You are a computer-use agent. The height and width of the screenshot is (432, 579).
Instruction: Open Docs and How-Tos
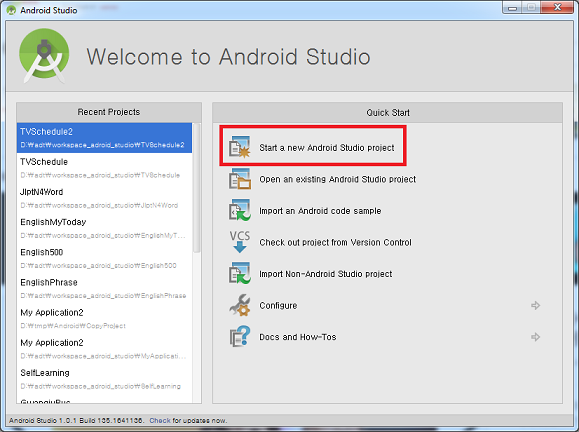click(298, 337)
